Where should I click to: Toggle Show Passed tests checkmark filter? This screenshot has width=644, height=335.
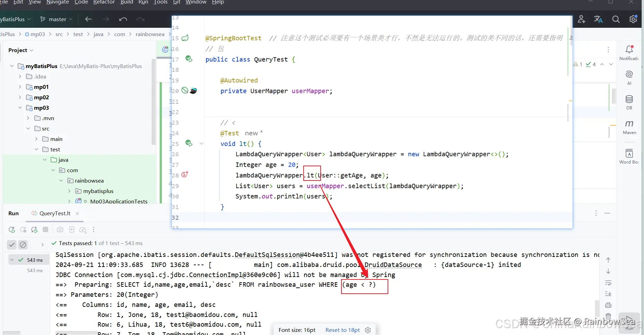pos(12,245)
